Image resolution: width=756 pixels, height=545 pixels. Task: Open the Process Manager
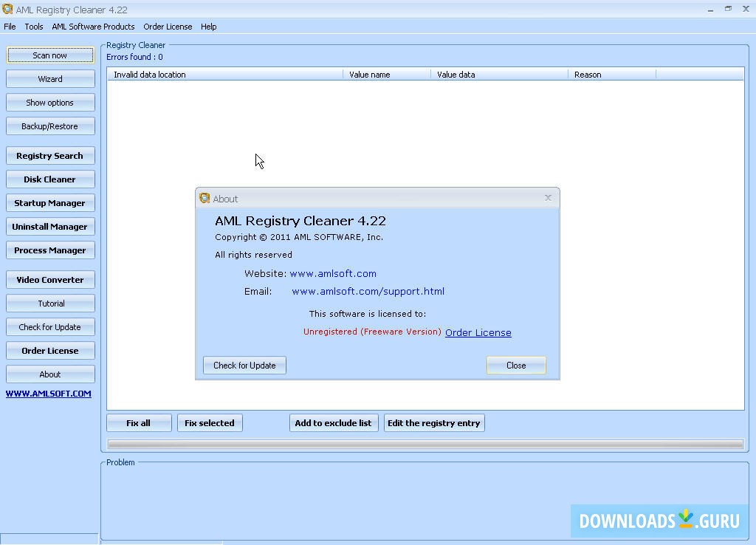pyautogui.click(x=49, y=250)
